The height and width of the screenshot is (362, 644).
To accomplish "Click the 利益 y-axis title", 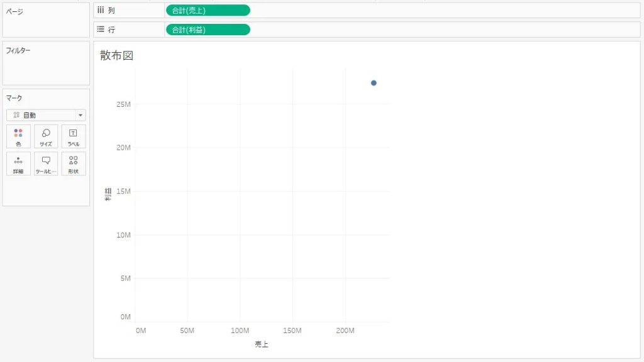I will click(x=108, y=194).
